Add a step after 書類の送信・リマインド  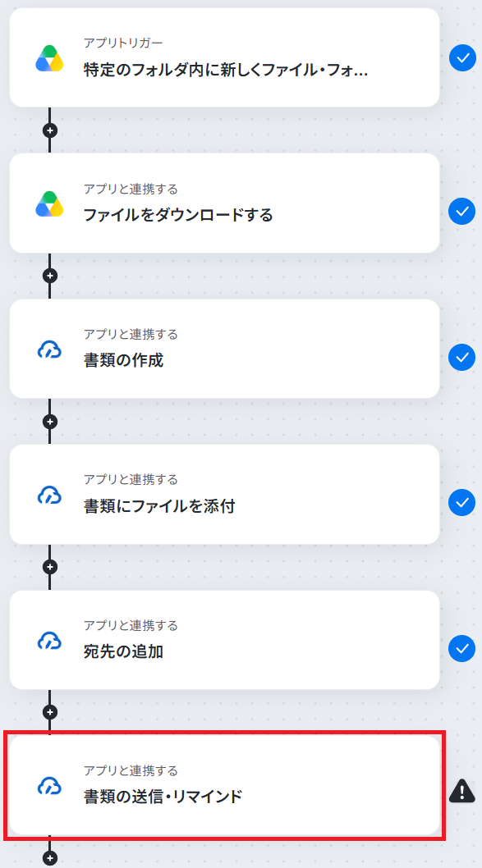pyautogui.click(x=50, y=858)
